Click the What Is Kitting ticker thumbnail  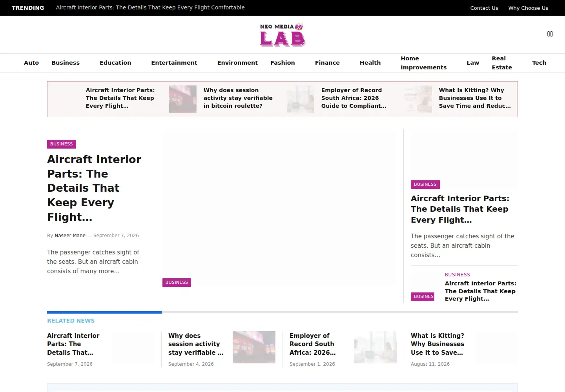tap(418, 99)
